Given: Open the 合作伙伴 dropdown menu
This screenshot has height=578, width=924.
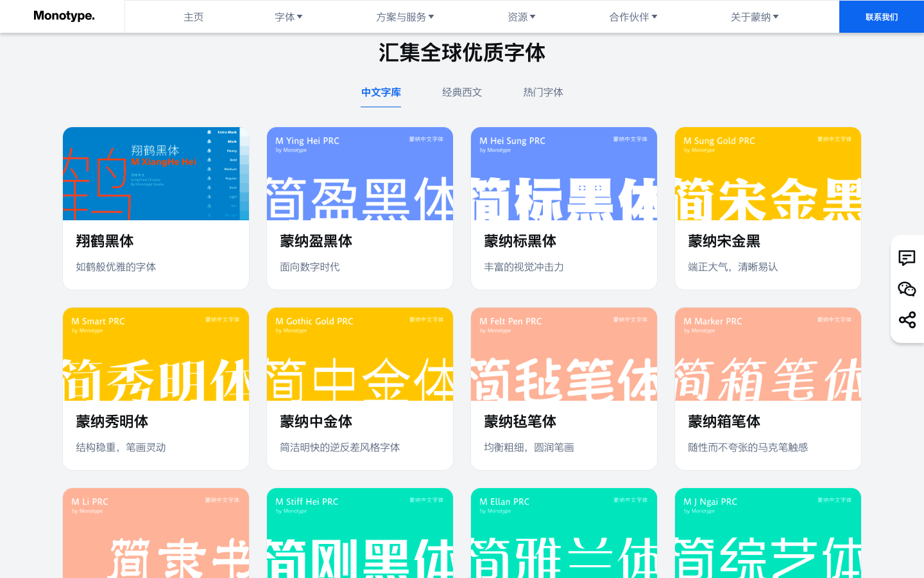Looking at the screenshot, I should coord(633,17).
